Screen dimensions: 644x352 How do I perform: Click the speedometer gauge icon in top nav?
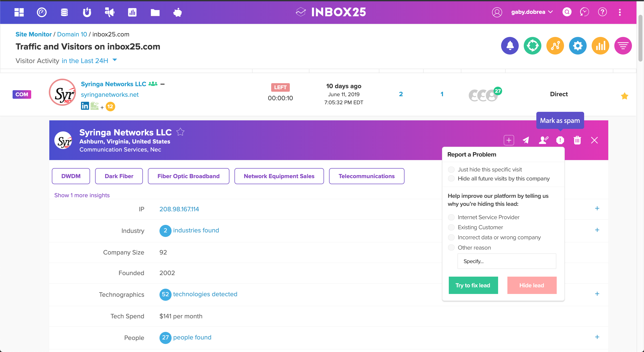[x=42, y=12]
